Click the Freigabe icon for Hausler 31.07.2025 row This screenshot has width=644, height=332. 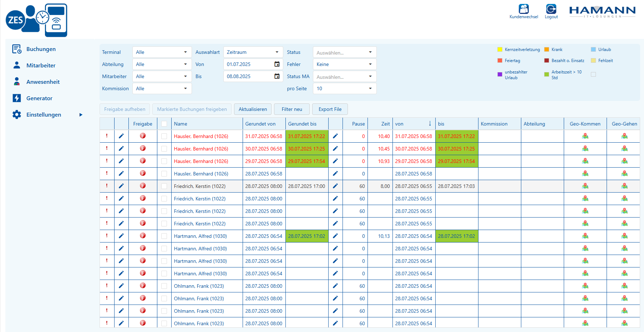coord(143,136)
